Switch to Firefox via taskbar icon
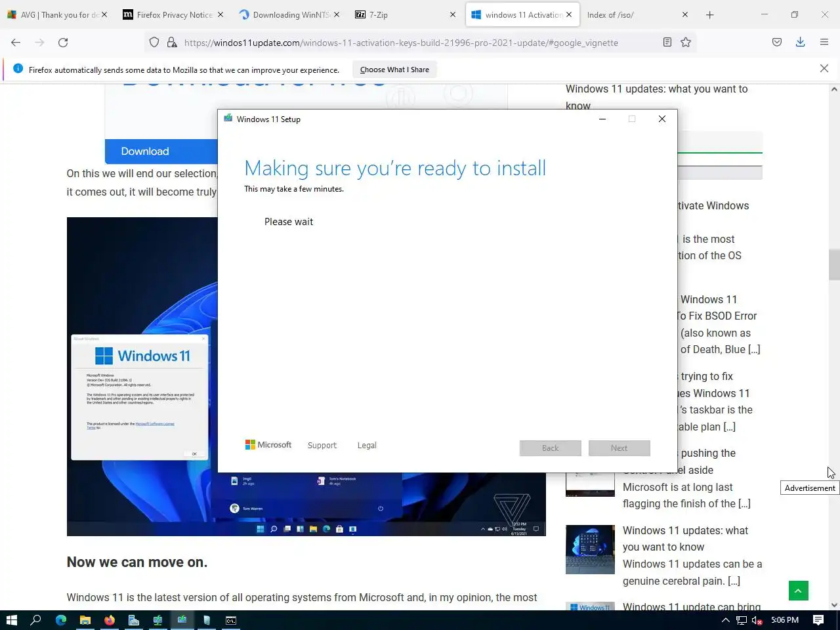Image resolution: width=840 pixels, height=630 pixels. pyautogui.click(x=109, y=620)
